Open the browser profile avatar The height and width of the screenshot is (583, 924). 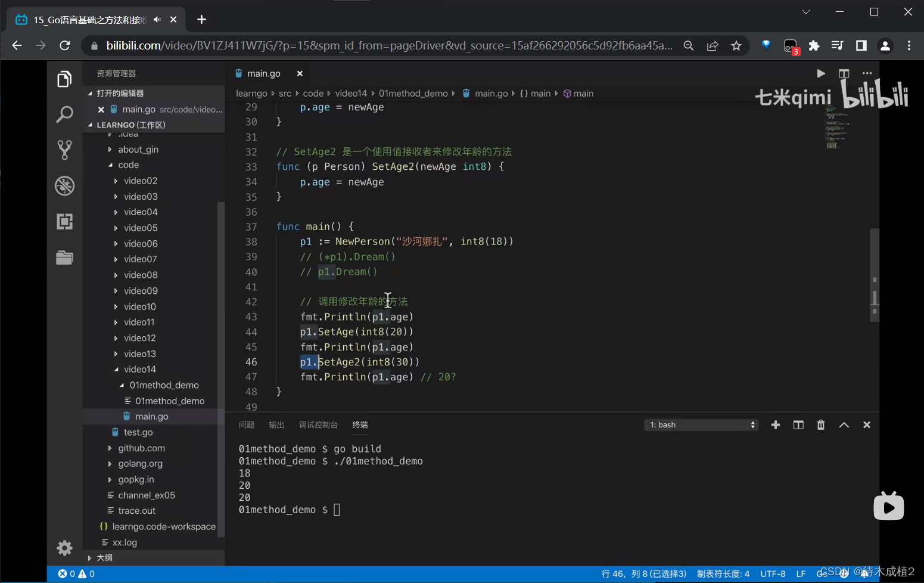pyautogui.click(x=885, y=46)
